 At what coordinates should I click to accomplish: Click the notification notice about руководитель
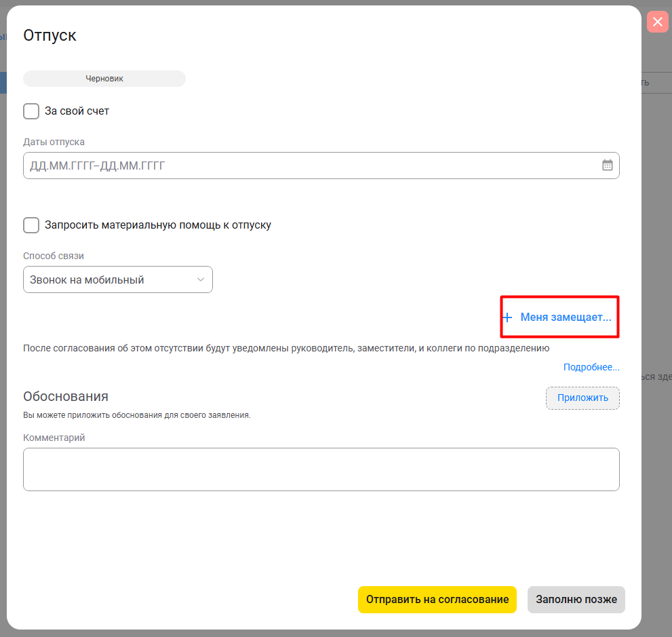[x=285, y=348]
